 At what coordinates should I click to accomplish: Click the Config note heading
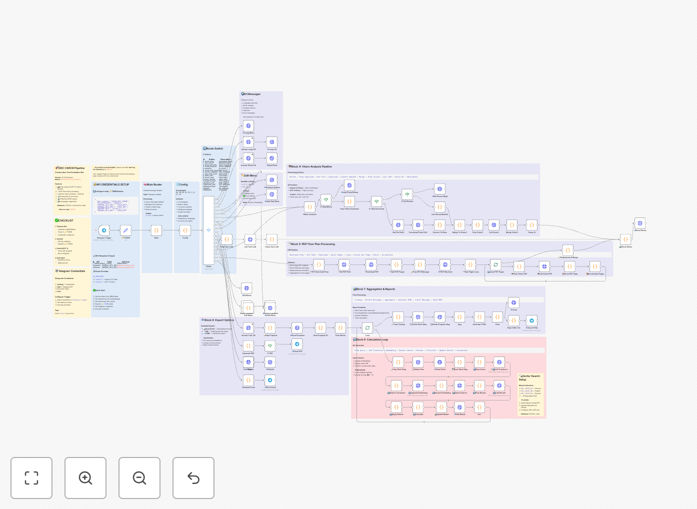182,184
